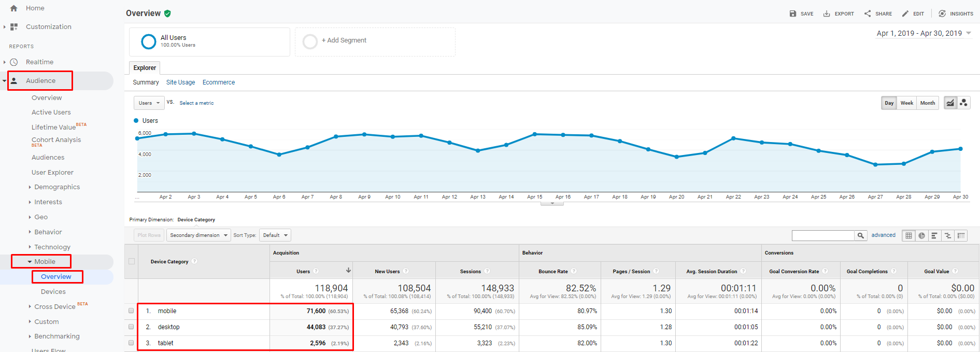980x352 pixels.
Task: Select the Explorer tab
Action: tap(145, 68)
